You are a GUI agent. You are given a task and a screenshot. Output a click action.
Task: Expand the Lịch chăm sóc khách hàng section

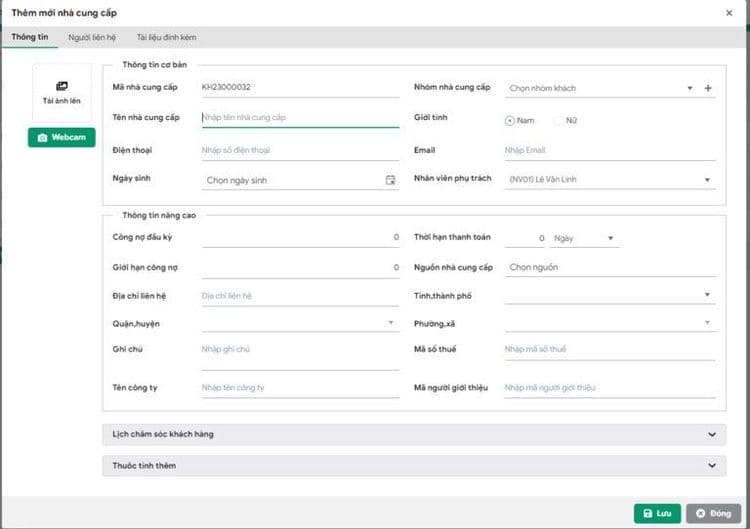413,434
